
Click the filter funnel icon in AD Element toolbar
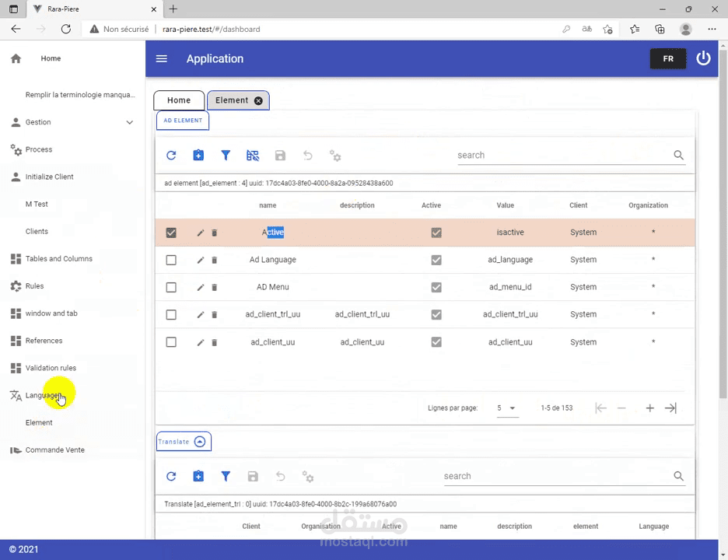click(226, 155)
